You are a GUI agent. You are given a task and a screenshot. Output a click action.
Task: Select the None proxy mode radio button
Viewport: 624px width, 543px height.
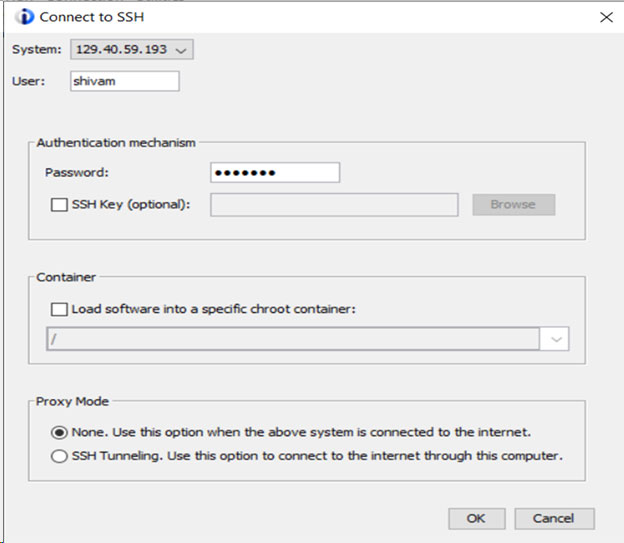59,432
